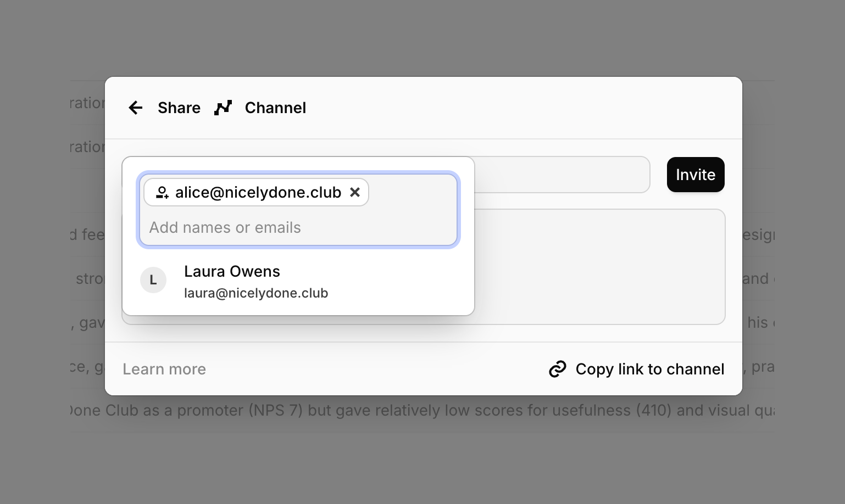
Task: Click the add-person icon in alice's chip
Action: point(162,192)
